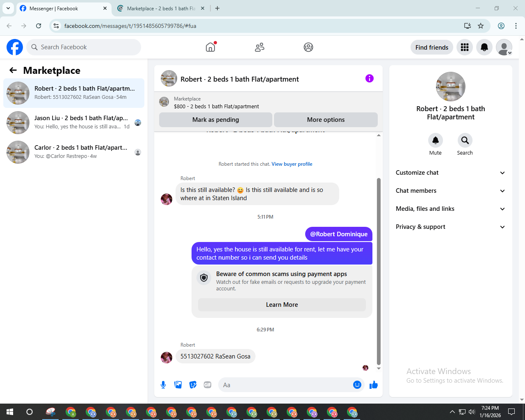Click the Facebook logo icon

15,47
